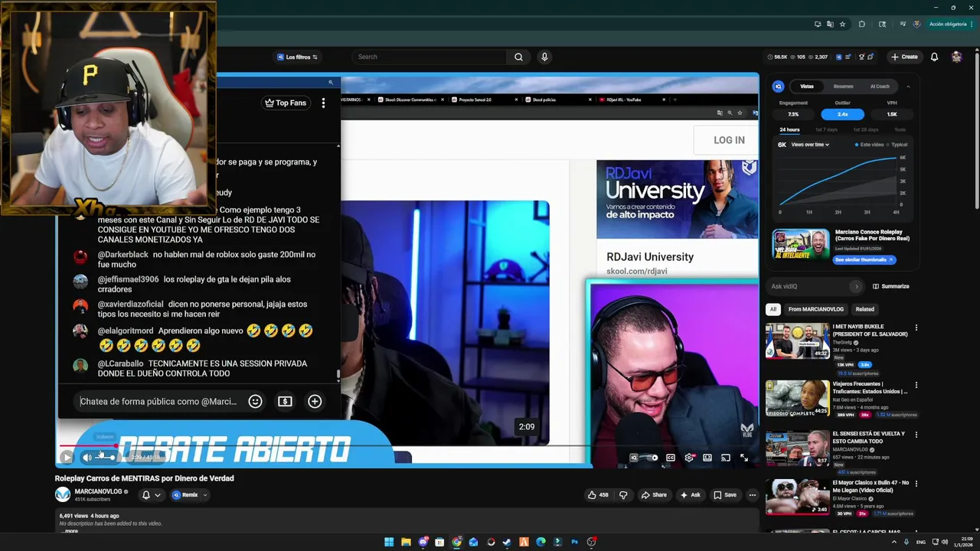Cast the video to a TV
Image resolution: width=980 pixels, height=551 pixels.
[x=725, y=458]
